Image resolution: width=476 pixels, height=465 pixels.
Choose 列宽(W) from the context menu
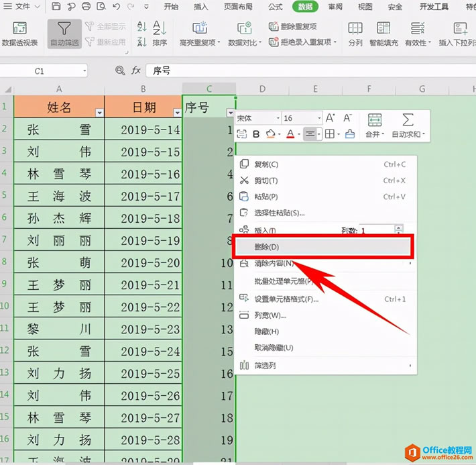click(326, 315)
